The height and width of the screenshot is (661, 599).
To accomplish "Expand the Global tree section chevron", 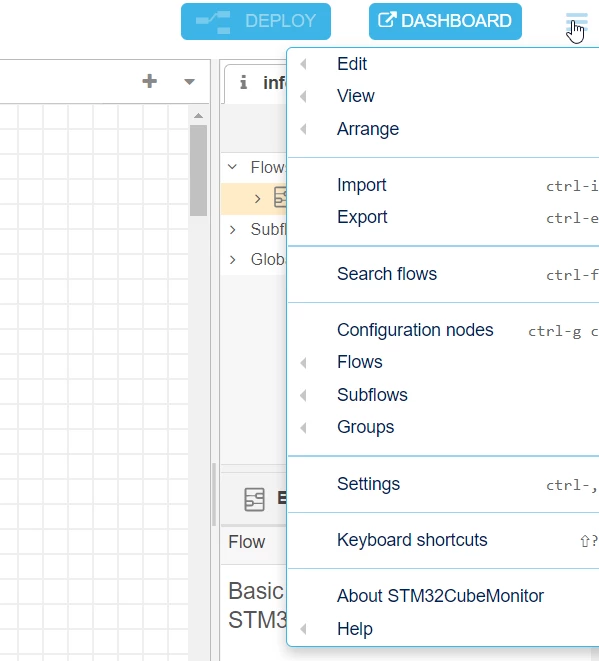I will coord(232,260).
